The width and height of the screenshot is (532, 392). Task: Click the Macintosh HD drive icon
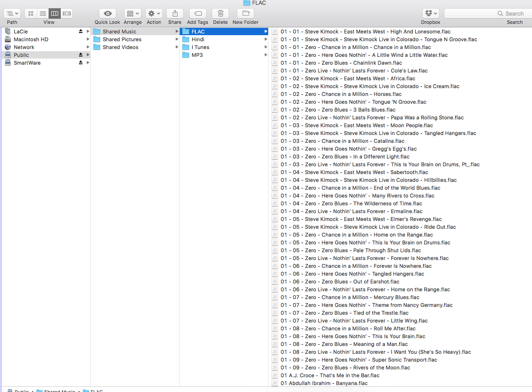click(8, 39)
